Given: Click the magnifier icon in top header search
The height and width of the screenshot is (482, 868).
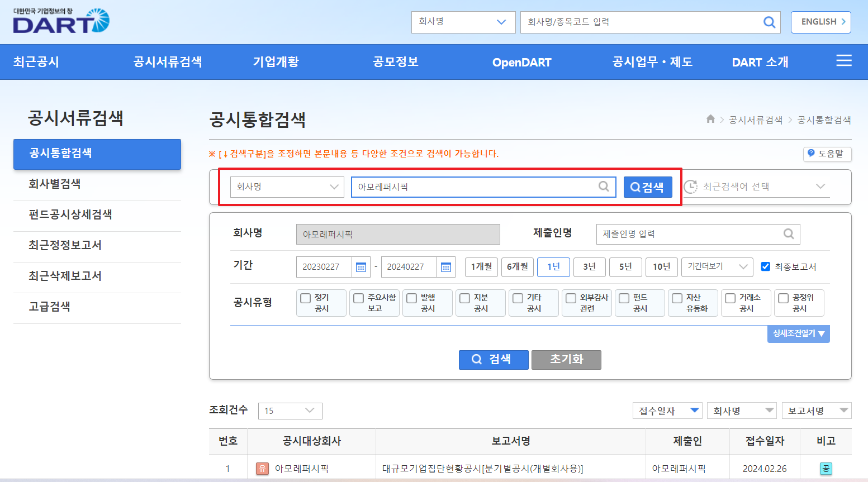Looking at the screenshot, I should [x=769, y=22].
